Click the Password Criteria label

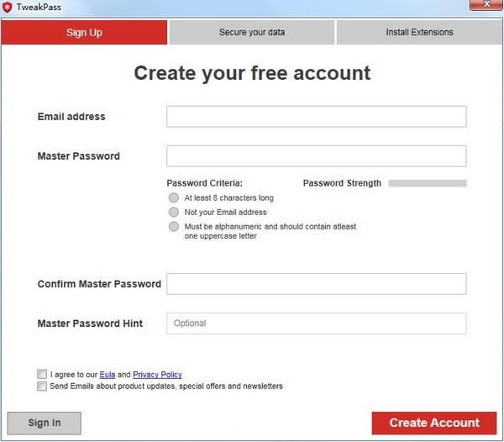(x=204, y=183)
